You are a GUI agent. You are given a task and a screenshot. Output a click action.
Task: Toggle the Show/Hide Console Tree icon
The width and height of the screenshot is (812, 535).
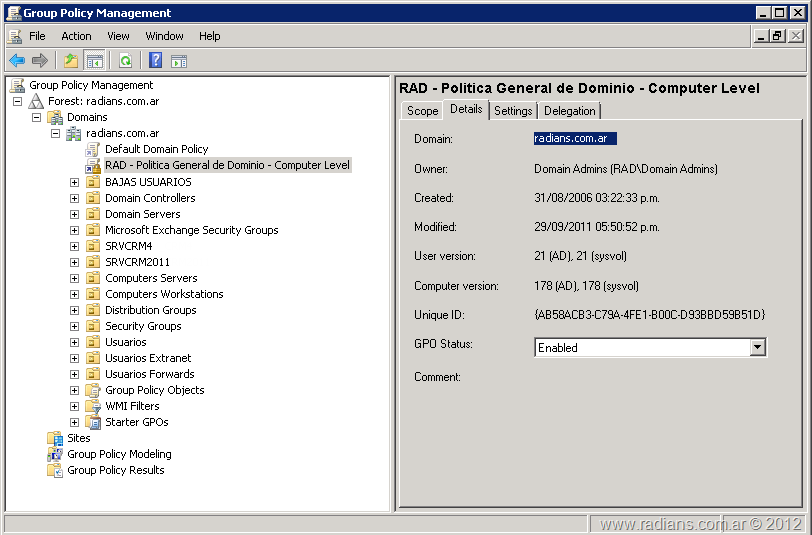click(95, 61)
